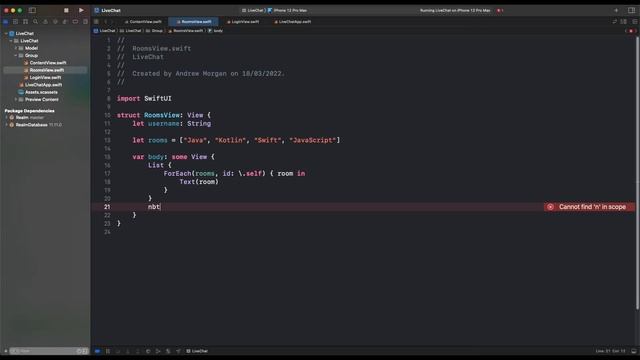Open Environment Overrides in debug bar
Screen dimensions: 640x360
coord(168,351)
